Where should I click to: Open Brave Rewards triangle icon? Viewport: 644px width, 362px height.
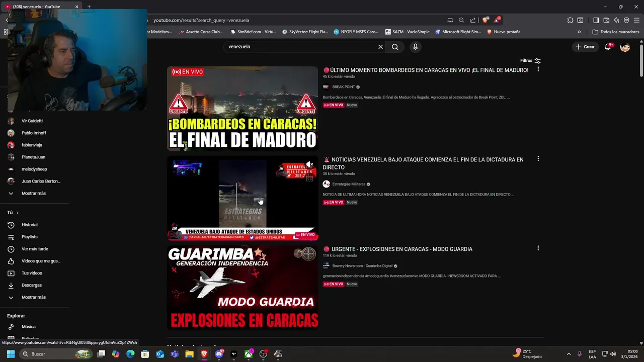pyautogui.click(x=497, y=20)
